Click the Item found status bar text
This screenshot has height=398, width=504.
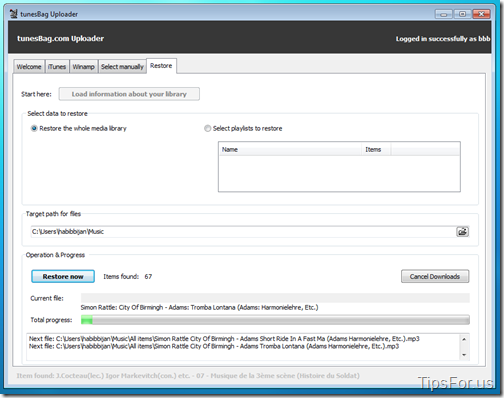(x=188, y=376)
